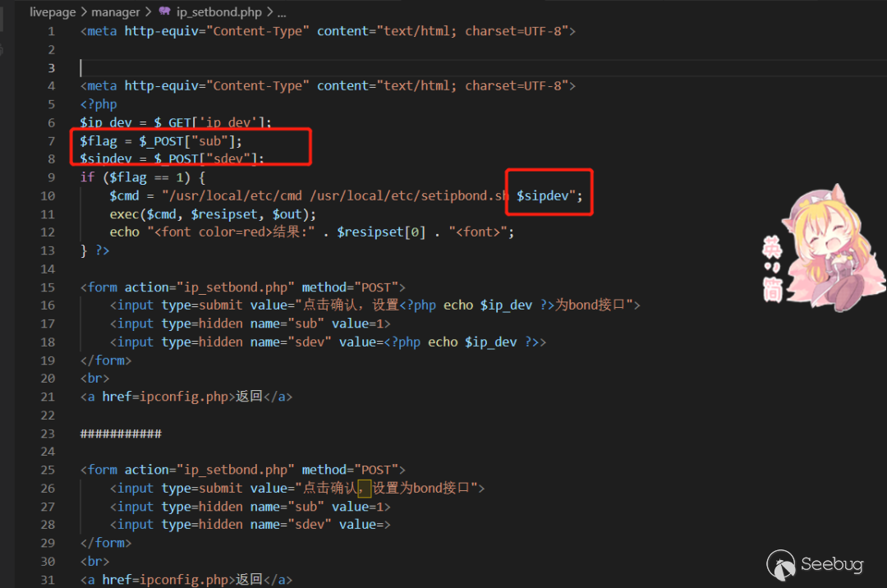This screenshot has height=588, width=887.
Task: Click the closing ?> on line 13
Action: tap(103, 250)
